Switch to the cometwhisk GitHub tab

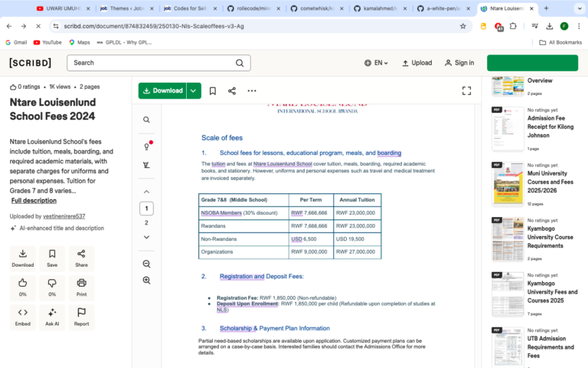(316, 8)
